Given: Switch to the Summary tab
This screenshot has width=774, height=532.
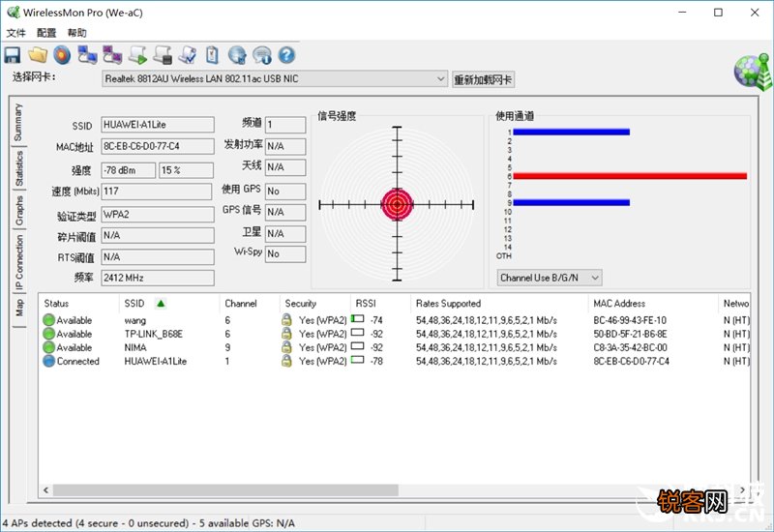Looking at the screenshot, I should pyautogui.click(x=17, y=122).
